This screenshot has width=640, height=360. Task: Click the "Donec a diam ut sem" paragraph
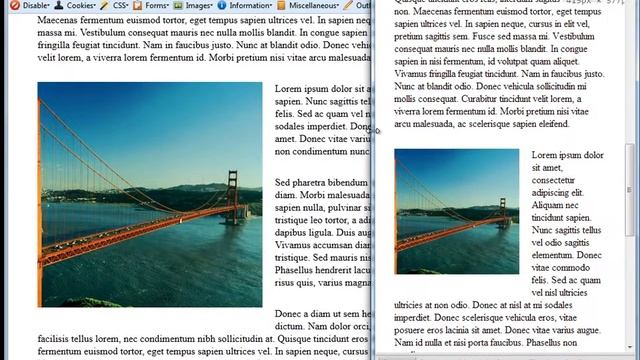204,333
